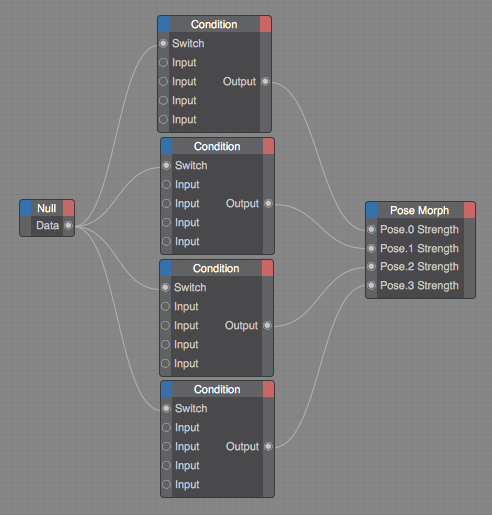
Task: Click the Output port of the topmost Condition node
Action: [265, 81]
